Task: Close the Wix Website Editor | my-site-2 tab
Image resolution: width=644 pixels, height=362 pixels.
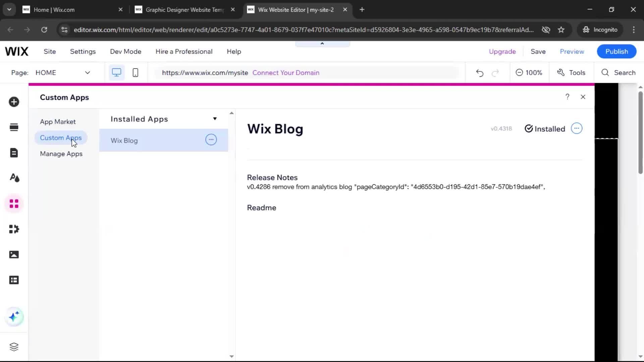Action: 345,10
